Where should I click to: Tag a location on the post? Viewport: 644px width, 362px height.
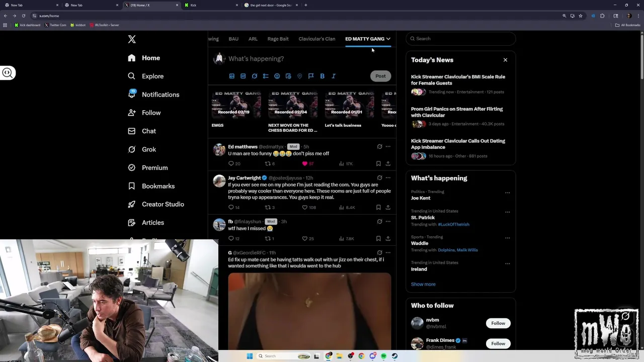[x=300, y=76]
